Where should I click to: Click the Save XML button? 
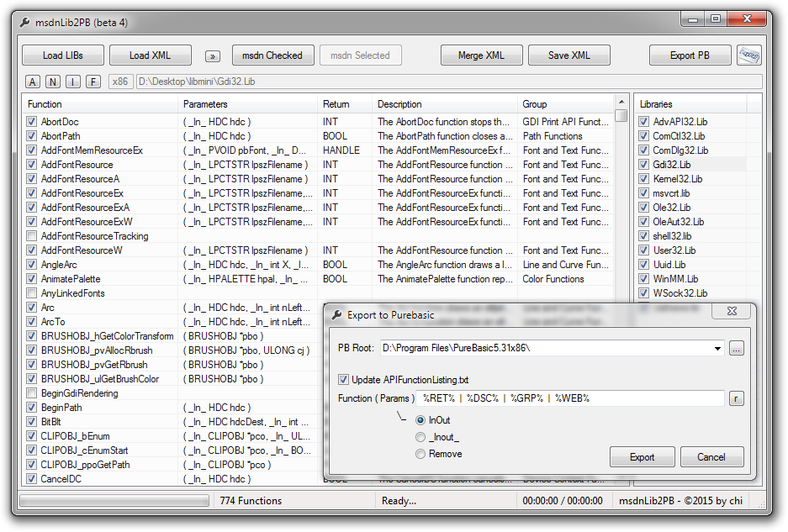pyautogui.click(x=569, y=55)
